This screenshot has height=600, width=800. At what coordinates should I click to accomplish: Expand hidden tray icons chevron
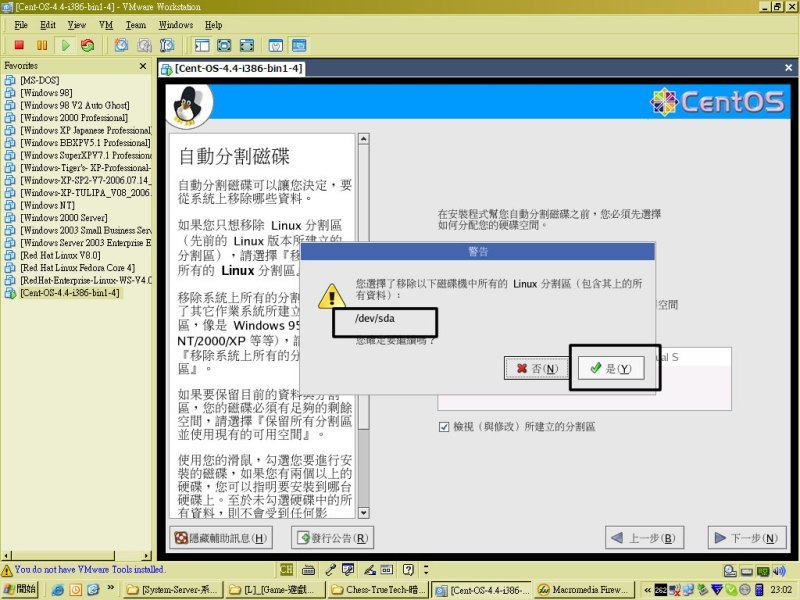coord(647,590)
